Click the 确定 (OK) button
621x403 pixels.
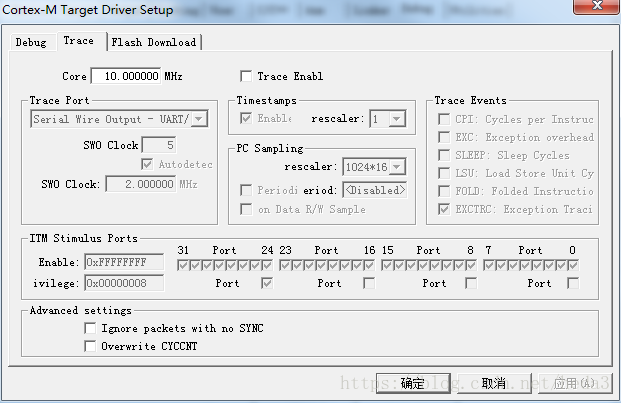(x=413, y=383)
